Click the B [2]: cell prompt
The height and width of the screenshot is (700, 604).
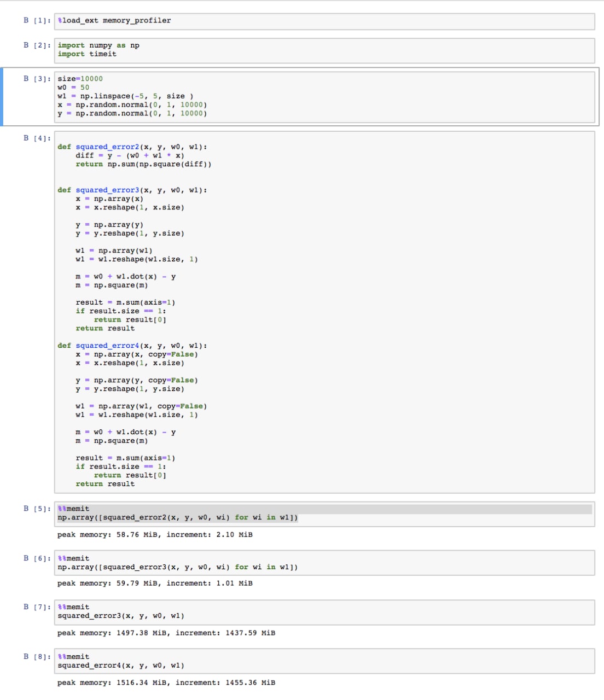(x=37, y=45)
